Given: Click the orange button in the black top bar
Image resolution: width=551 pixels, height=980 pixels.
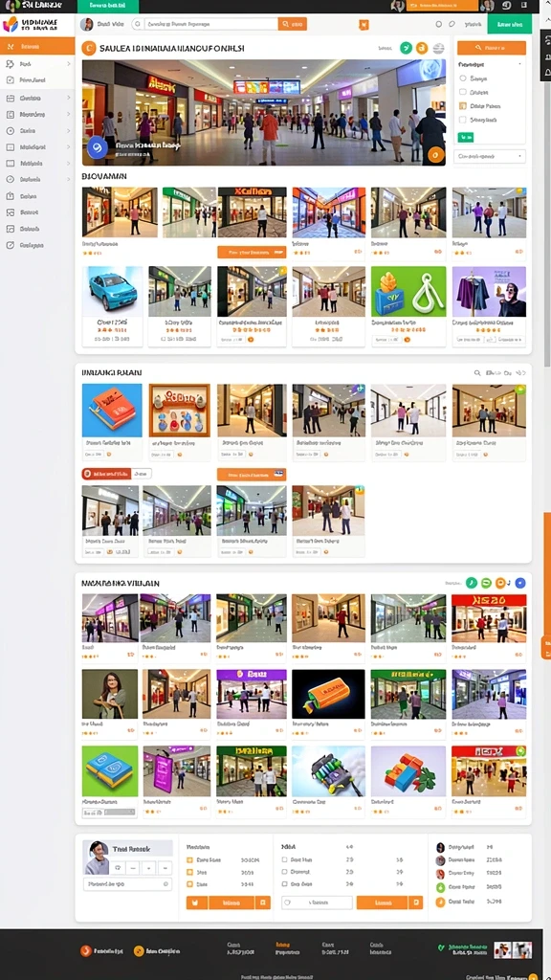Looking at the screenshot, I should click(x=442, y=6).
